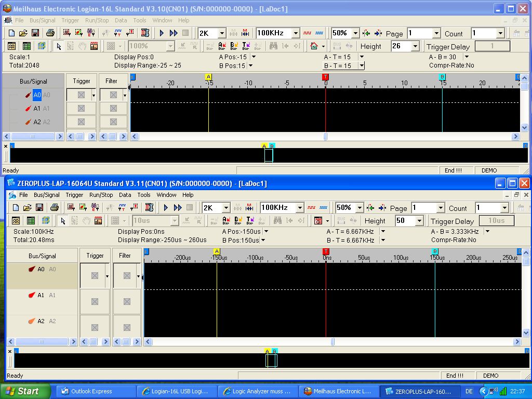The width and height of the screenshot is (532, 399).
Task: Switch to Logic Analyzer muss taskbar button
Action: pos(258,391)
